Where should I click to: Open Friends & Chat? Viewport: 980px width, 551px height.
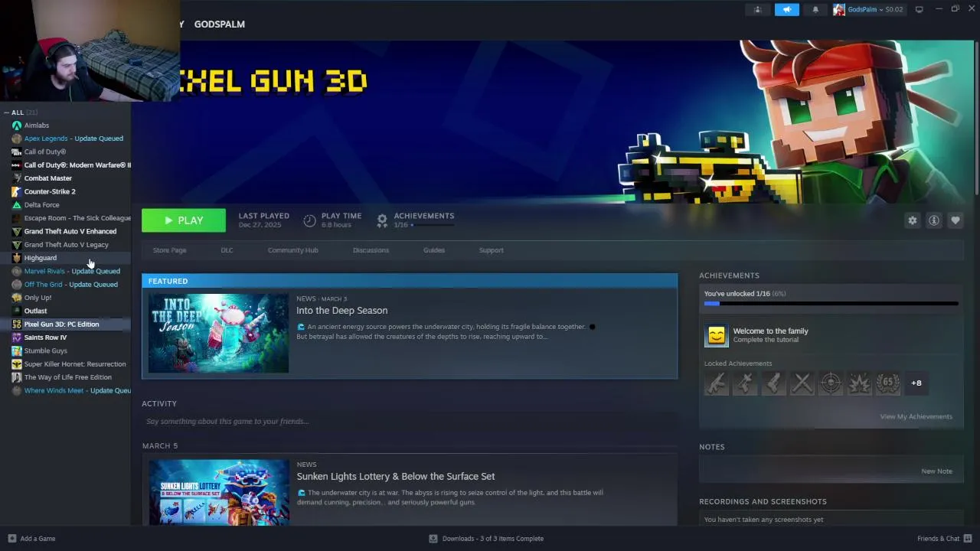click(x=945, y=539)
